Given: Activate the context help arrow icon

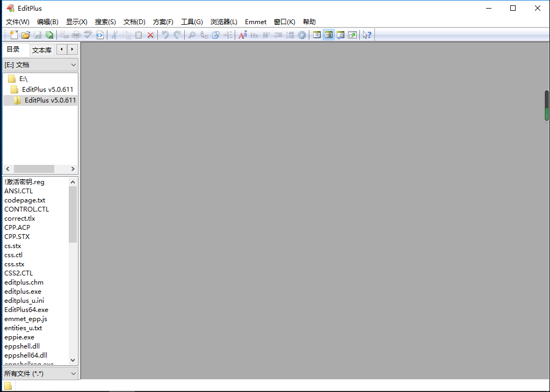Looking at the screenshot, I should pos(367,35).
